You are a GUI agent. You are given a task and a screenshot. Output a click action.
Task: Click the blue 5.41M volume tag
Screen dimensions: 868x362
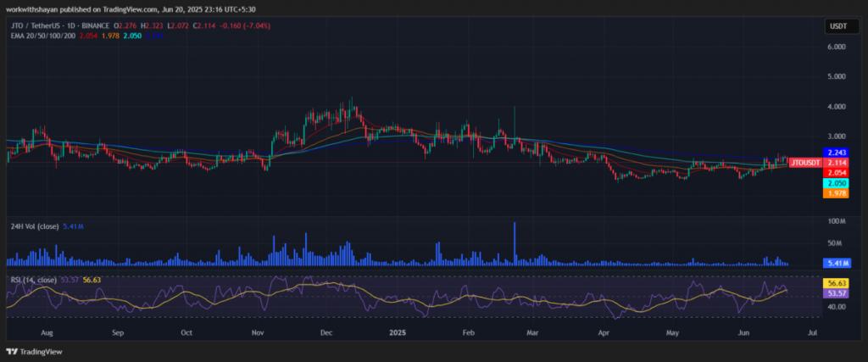[x=837, y=264]
